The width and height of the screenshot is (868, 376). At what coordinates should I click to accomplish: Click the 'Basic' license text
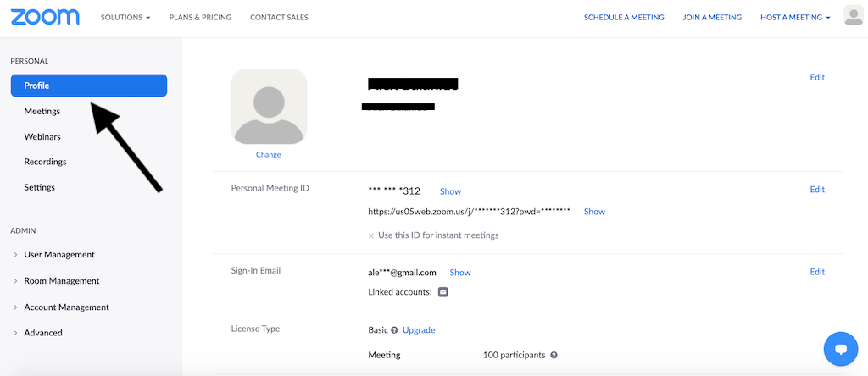pos(378,330)
